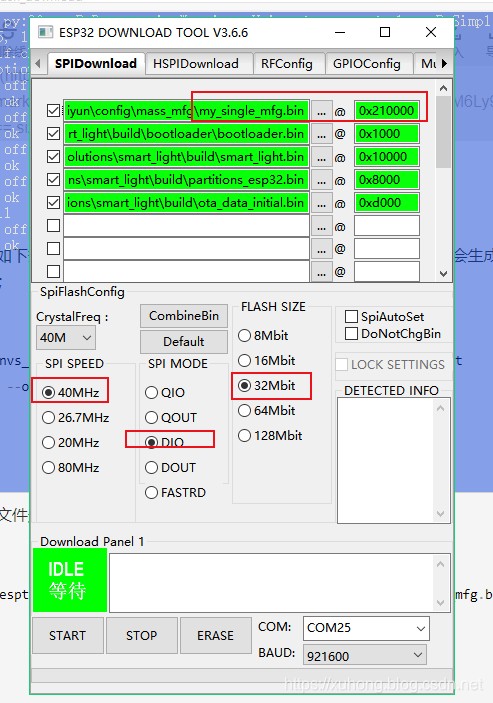Viewport: 493px width, 703px height.
Task: Click the my_single_mfg.bin path field
Action: (186, 111)
